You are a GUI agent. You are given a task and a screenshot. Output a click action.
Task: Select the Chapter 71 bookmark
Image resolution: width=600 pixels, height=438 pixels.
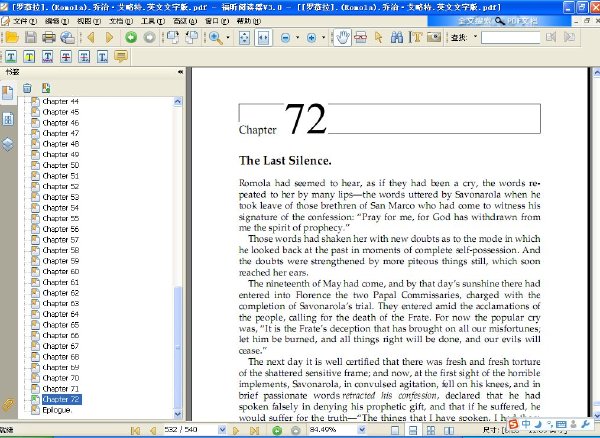[x=60, y=389]
